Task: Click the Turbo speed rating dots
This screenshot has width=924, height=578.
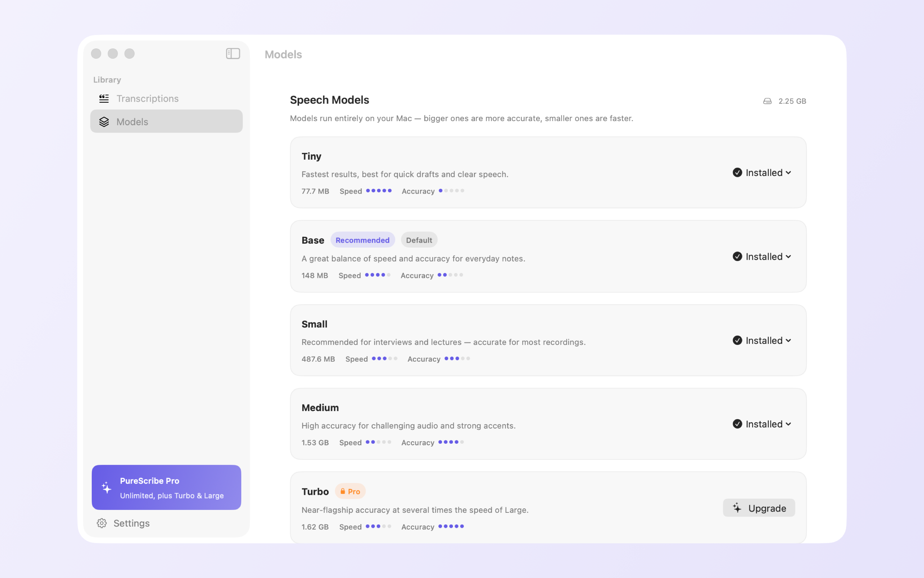Action: pyautogui.click(x=378, y=526)
